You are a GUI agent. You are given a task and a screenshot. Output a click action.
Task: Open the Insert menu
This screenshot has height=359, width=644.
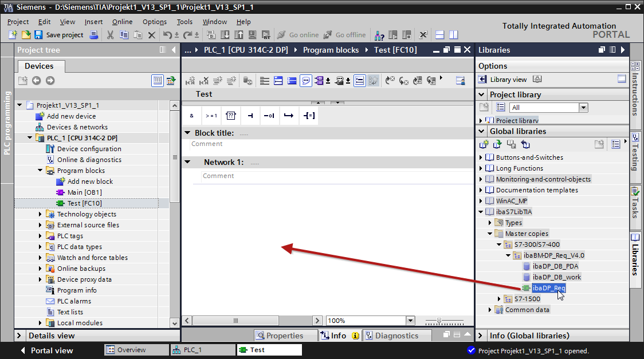point(93,22)
